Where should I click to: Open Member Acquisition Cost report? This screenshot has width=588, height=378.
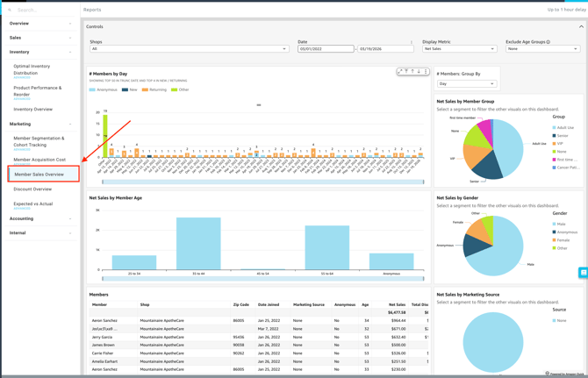39,160
